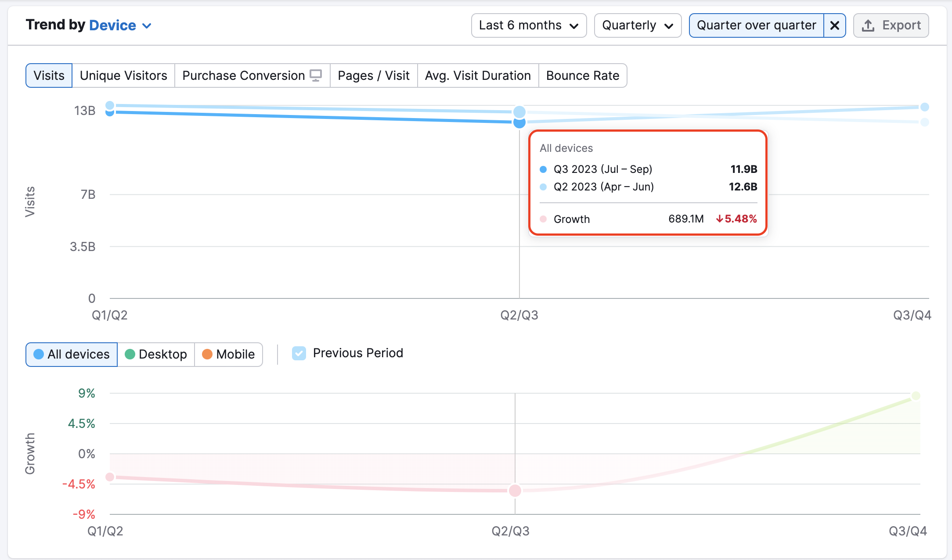The image size is (952, 560).
Task: Open the Trend by Device dropdown
Action: [x=120, y=25]
